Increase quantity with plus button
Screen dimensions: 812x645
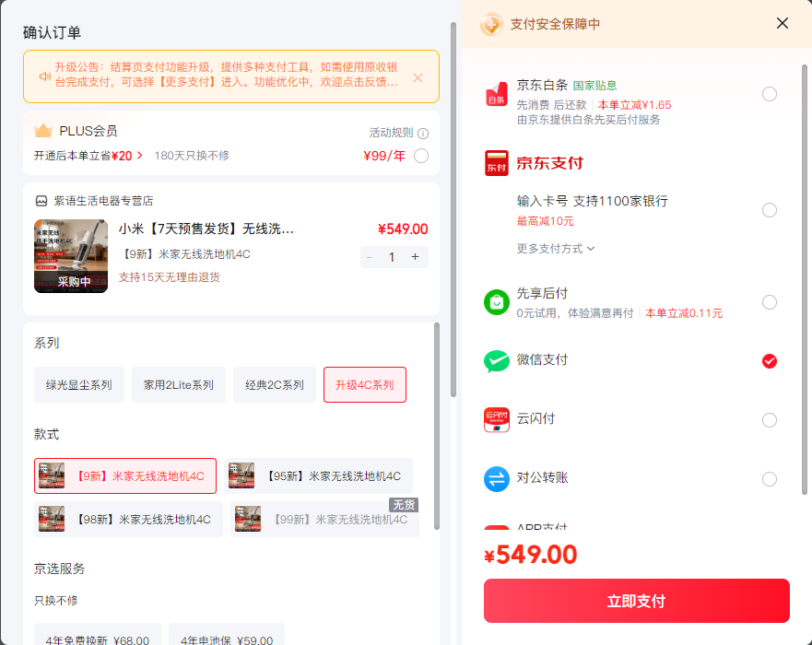click(416, 257)
